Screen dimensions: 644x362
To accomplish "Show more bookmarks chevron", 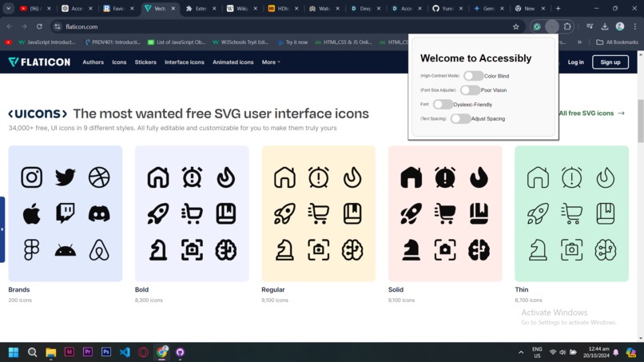I will point(579,42).
